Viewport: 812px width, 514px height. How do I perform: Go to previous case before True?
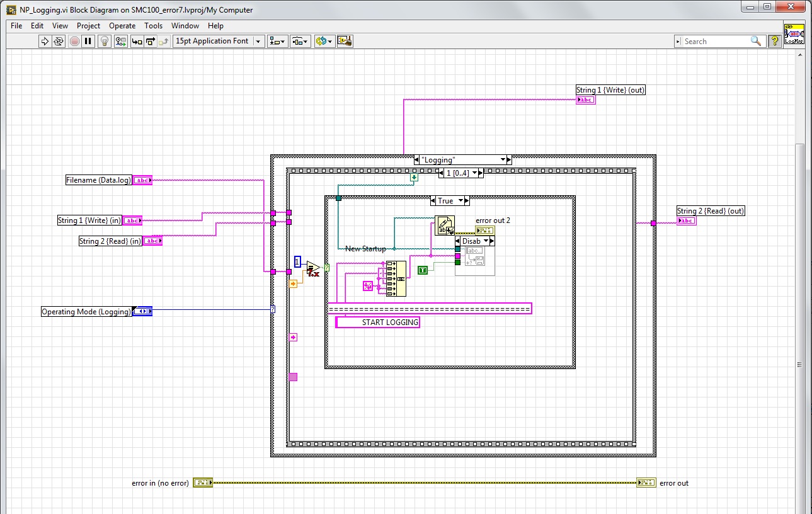click(433, 200)
